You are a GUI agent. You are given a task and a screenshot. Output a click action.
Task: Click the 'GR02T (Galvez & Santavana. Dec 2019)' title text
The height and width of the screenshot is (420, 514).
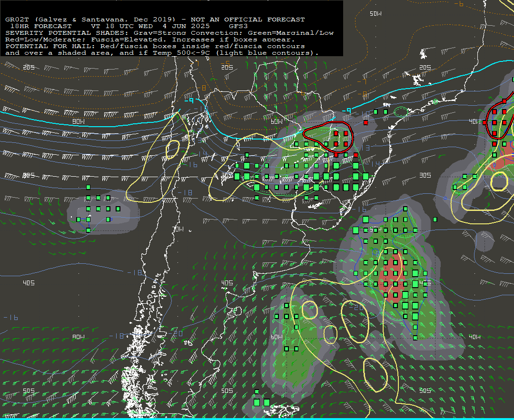click(90, 20)
